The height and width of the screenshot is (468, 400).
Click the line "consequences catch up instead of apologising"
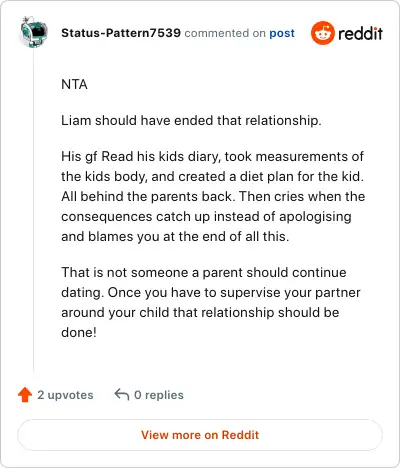pos(206,217)
